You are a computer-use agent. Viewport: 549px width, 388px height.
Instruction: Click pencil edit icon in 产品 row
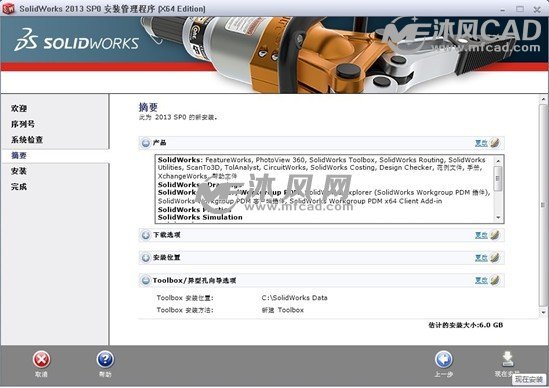pos(494,143)
